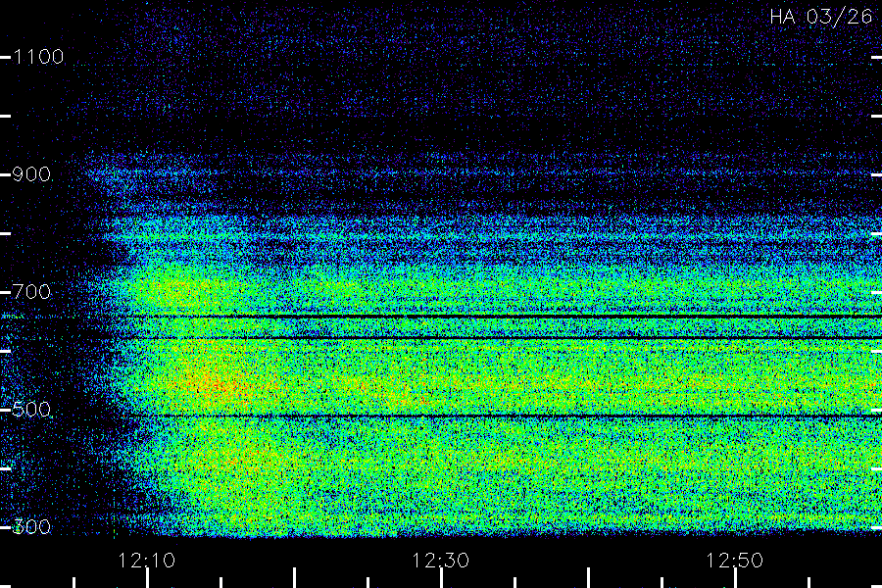Click the 300 frequency label
This screenshot has width=882, height=588.
coord(31,527)
